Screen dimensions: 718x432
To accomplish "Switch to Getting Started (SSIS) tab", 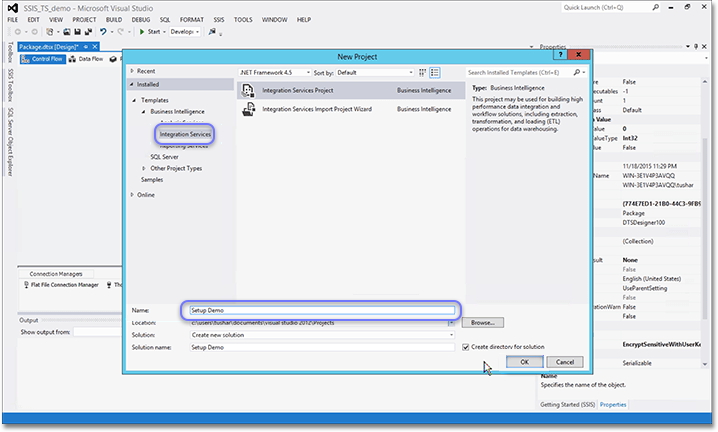I will pos(567,405).
